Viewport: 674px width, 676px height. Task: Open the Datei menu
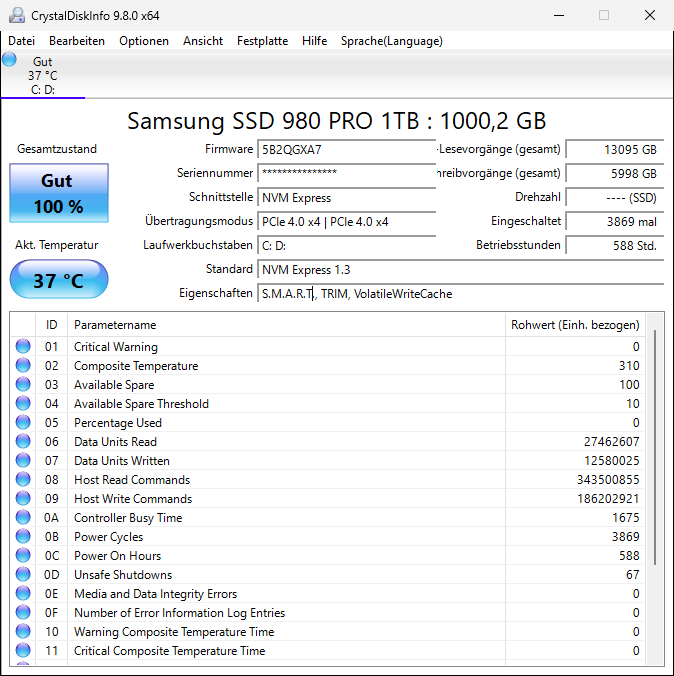[22, 41]
